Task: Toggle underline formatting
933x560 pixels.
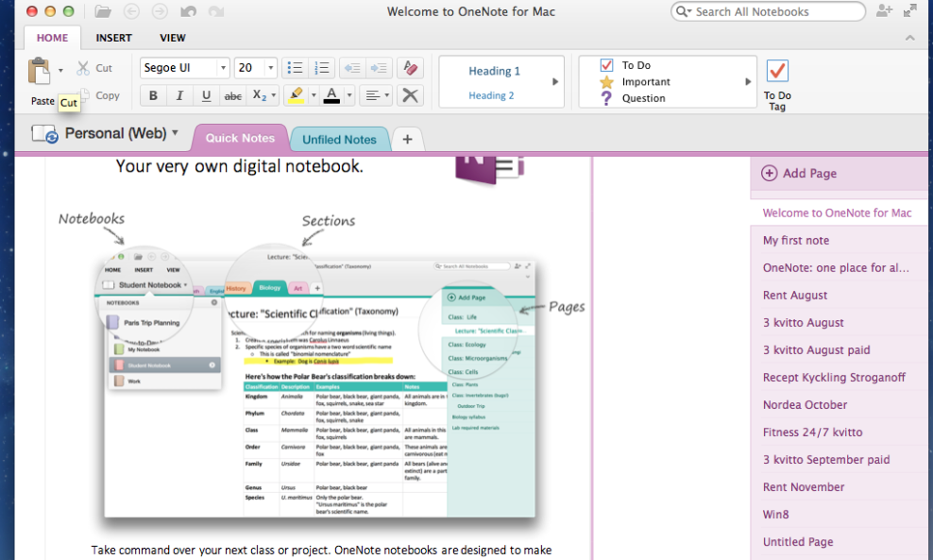Action: [206, 95]
